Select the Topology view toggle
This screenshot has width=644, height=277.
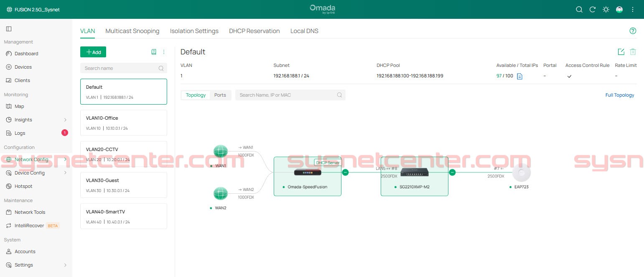[196, 95]
